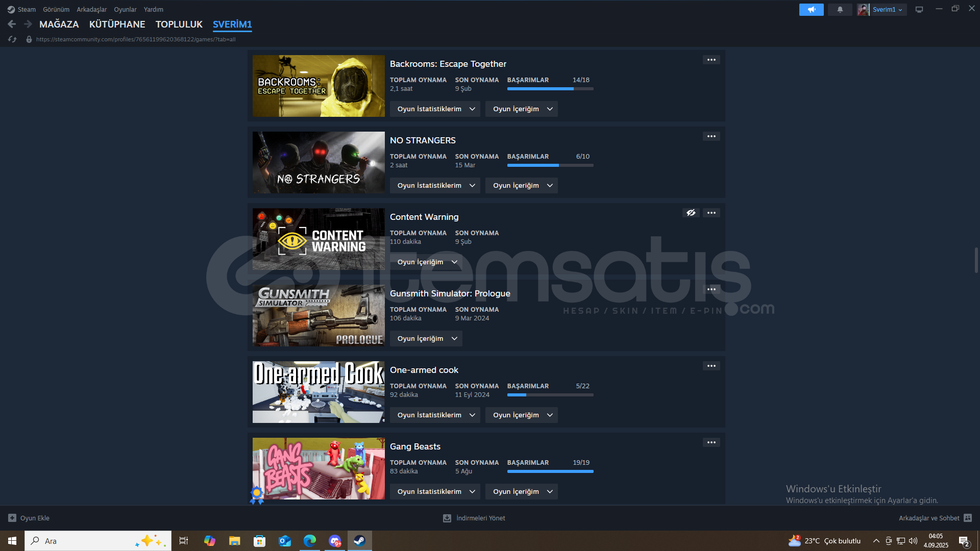The height and width of the screenshot is (551, 980).
Task: Open the Gunsmith Simulator: Prologue title link
Action: 450,293
